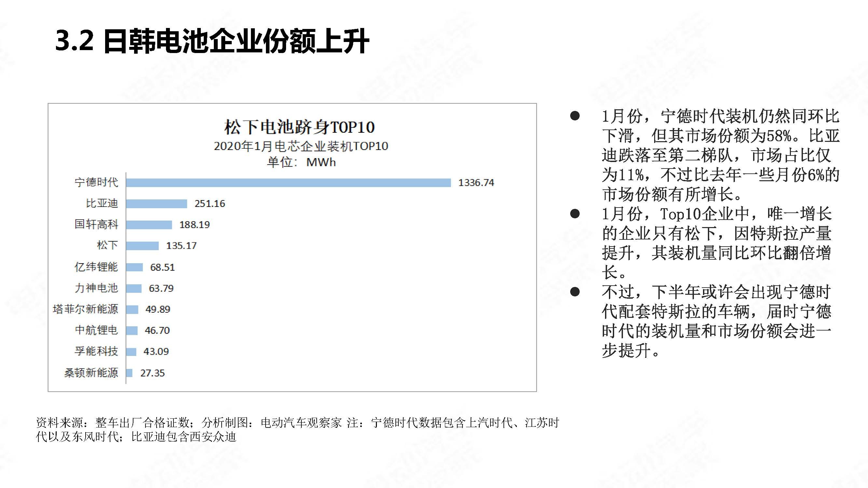Select the data value 63.79
Image resolution: width=868 pixels, height=488 pixels.
click(161, 288)
